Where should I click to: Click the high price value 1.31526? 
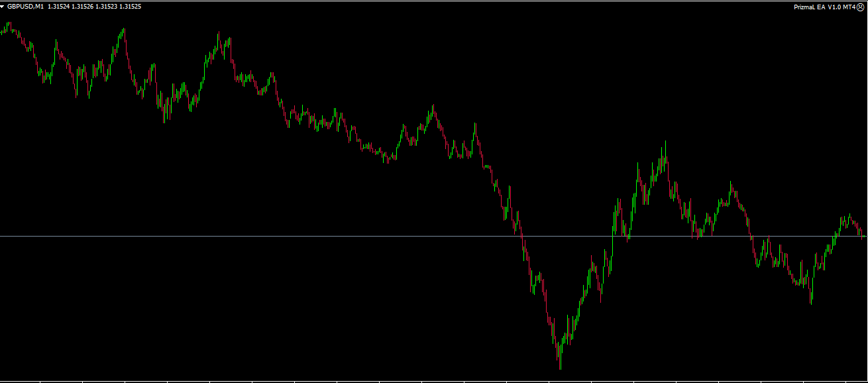83,7
